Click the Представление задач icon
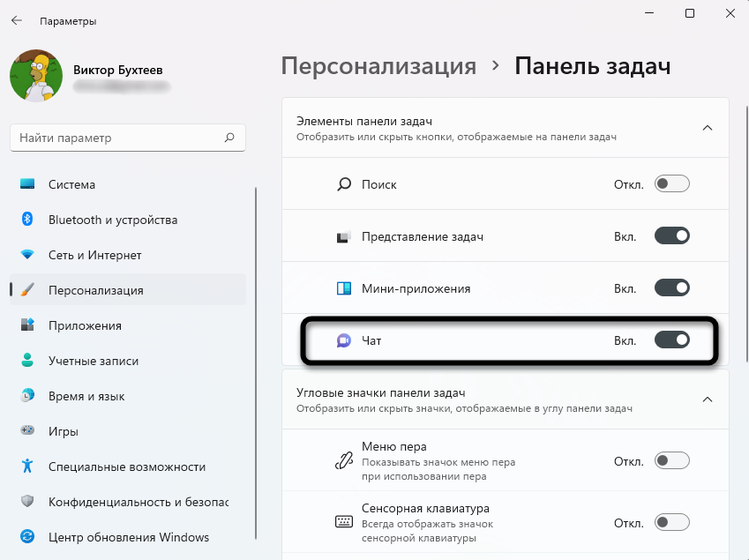Screen dimensions: 749x560 tap(344, 236)
